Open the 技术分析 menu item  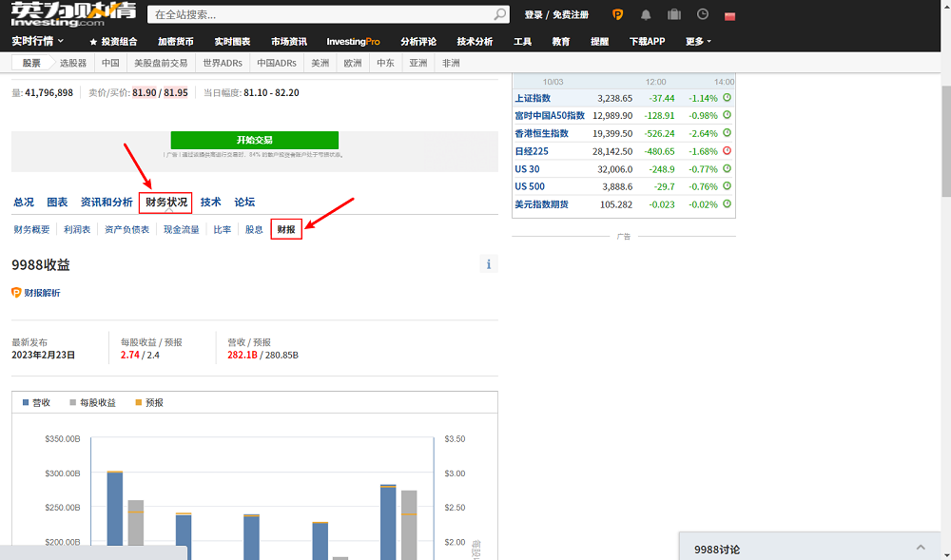pyautogui.click(x=475, y=41)
